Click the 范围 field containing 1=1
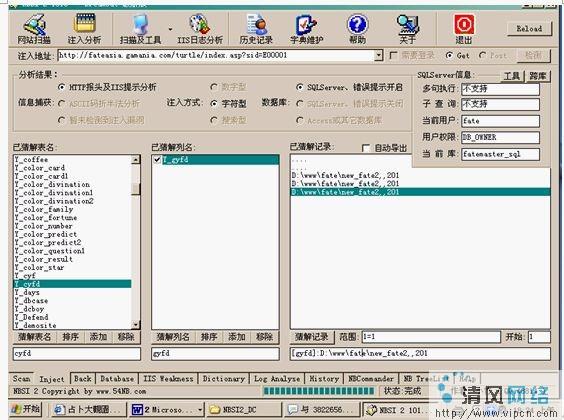The height and width of the screenshot is (420, 564). click(431, 337)
